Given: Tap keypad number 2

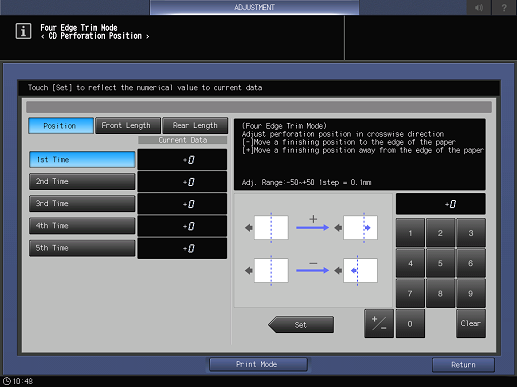Looking at the screenshot, I should point(440,233).
